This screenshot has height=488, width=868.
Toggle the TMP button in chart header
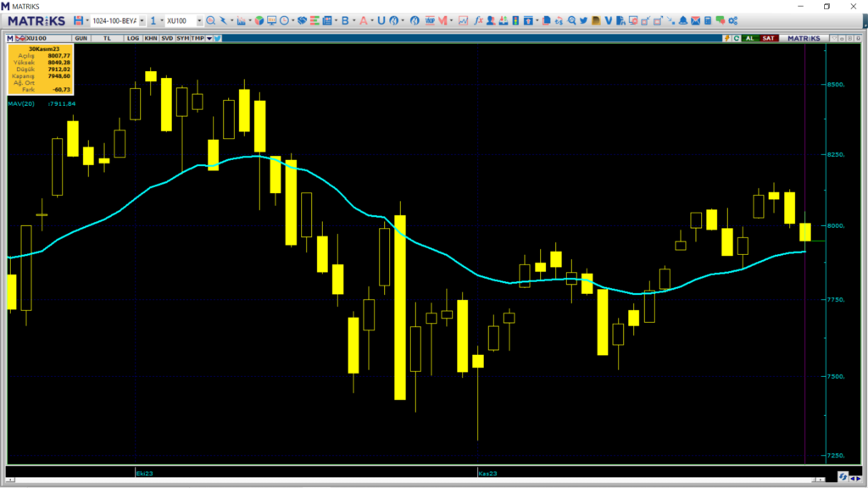[x=198, y=38]
